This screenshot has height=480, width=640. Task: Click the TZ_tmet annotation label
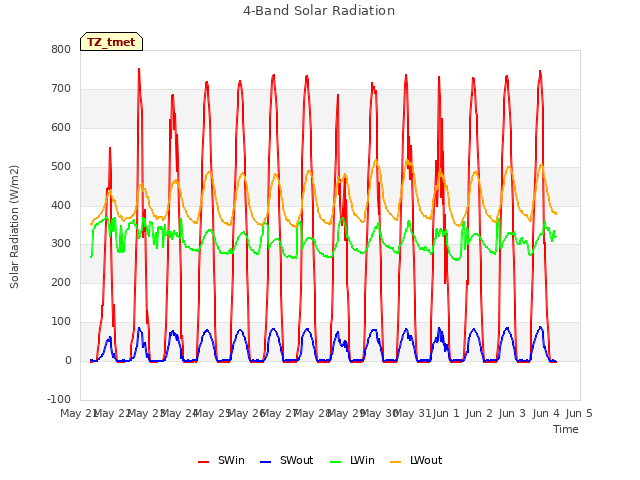point(111,42)
